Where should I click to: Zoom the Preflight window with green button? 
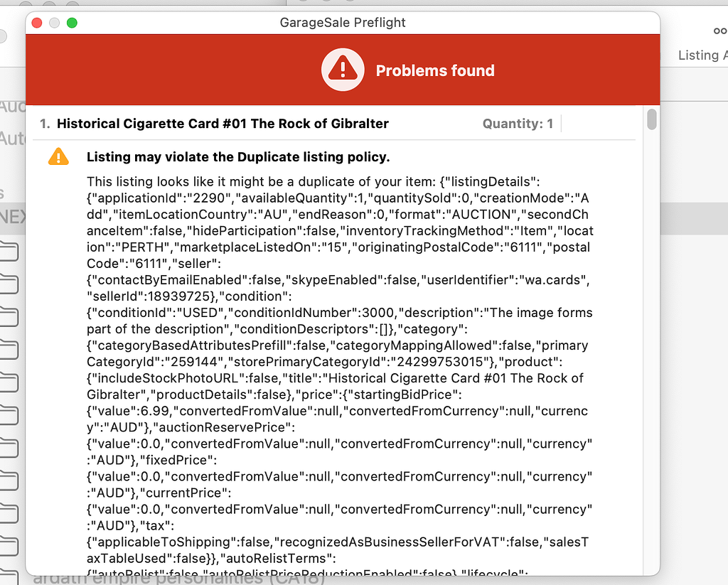pos(72,23)
